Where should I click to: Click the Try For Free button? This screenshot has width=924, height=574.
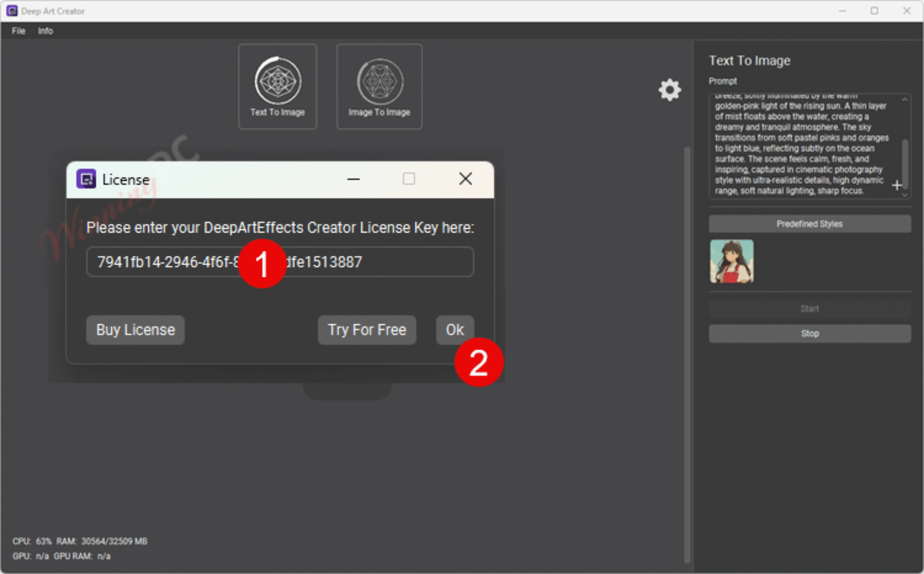pos(367,330)
